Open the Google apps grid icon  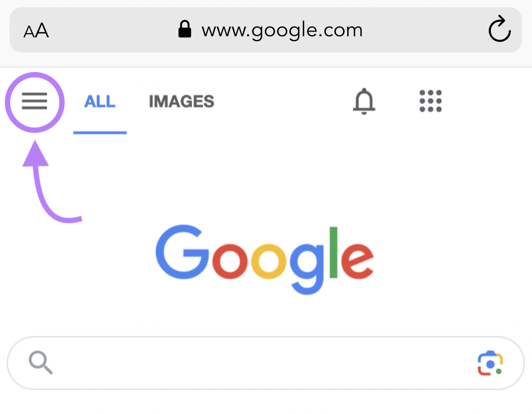431,101
